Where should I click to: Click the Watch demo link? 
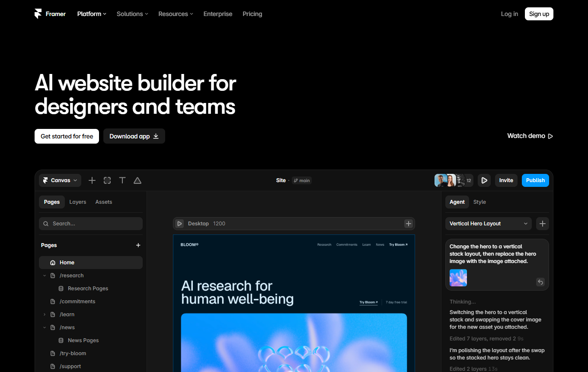click(x=530, y=136)
